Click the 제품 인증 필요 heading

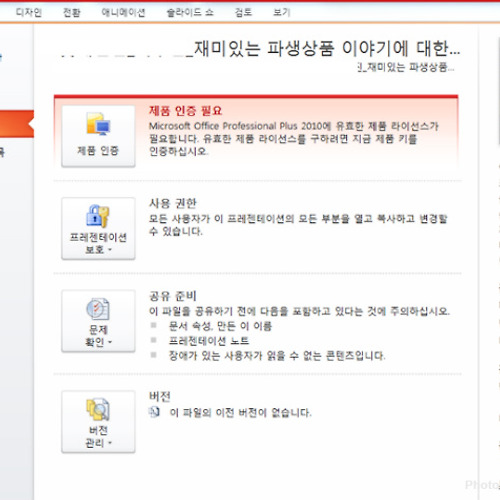[185, 111]
